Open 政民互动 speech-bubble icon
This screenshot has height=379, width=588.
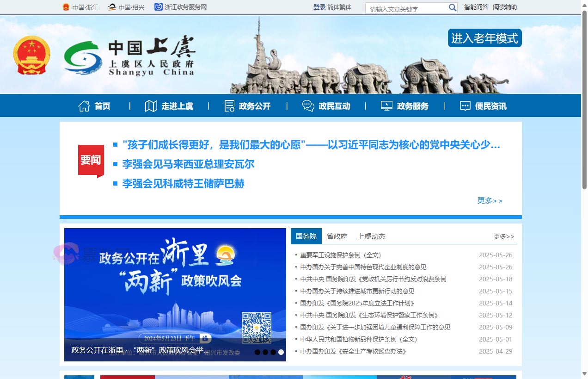(307, 106)
